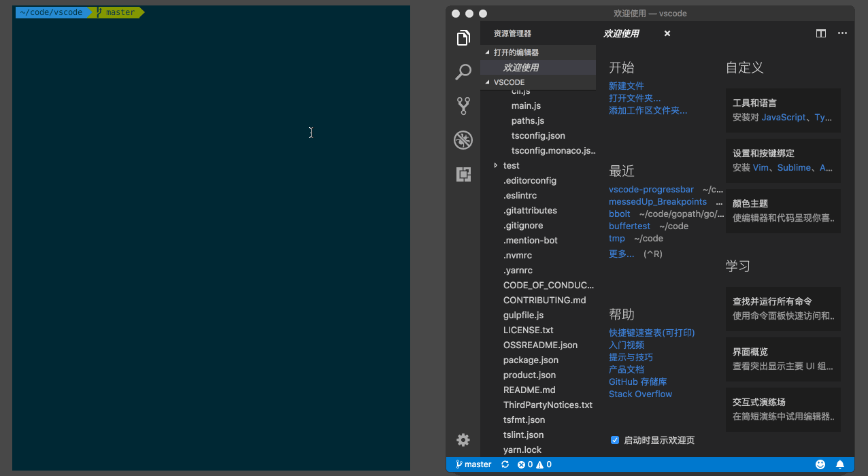Click the 新建文件 link

pos(626,86)
